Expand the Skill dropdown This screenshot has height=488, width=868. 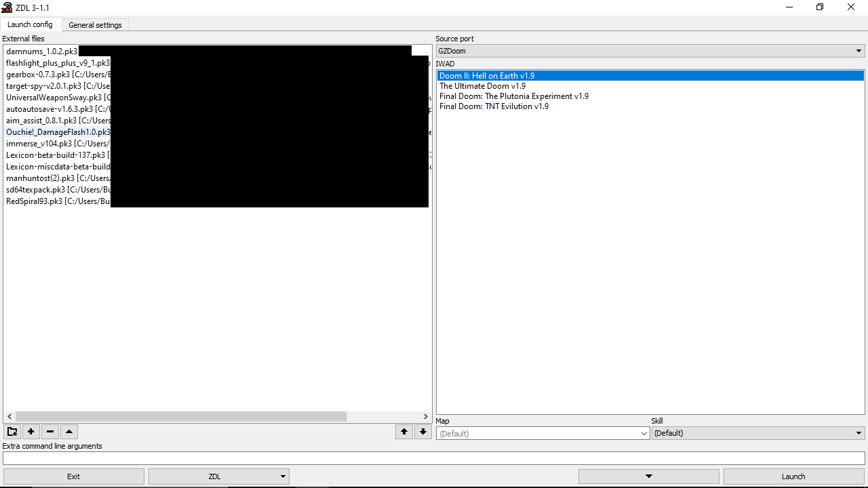758,433
